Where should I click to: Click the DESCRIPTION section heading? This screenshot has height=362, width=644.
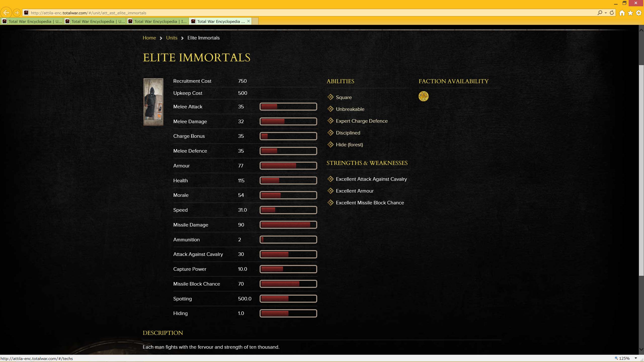tap(163, 333)
